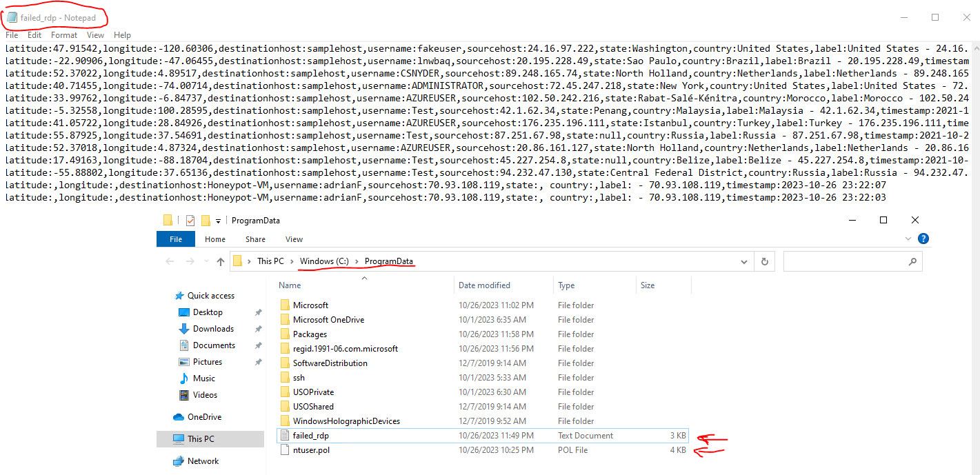This screenshot has width=980, height=475.
Task: Expand the address bar history dropdown
Action: pyautogui.click(x=743, y=262)
